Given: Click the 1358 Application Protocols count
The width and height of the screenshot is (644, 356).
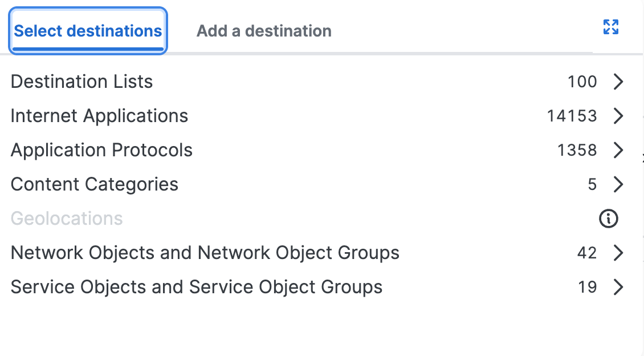Looking at the screenshot, I should 577,150.
